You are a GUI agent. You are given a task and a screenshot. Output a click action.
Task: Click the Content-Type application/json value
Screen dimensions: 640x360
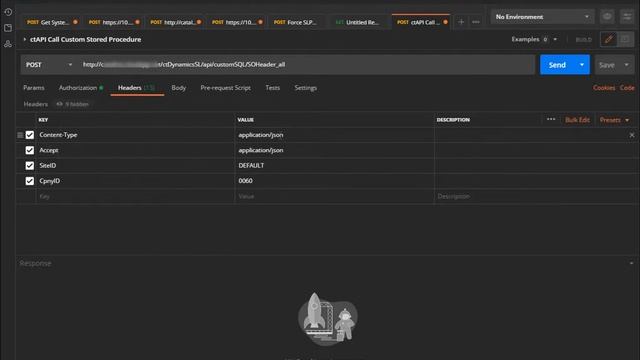335,135
